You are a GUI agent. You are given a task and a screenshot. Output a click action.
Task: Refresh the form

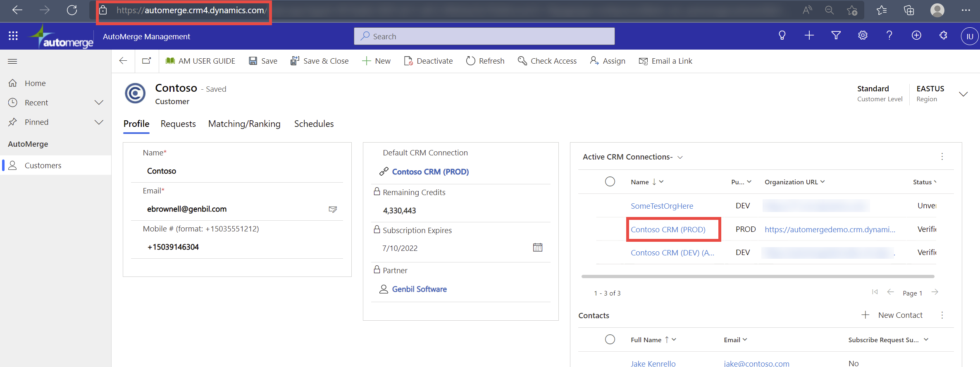click(486, 61)
